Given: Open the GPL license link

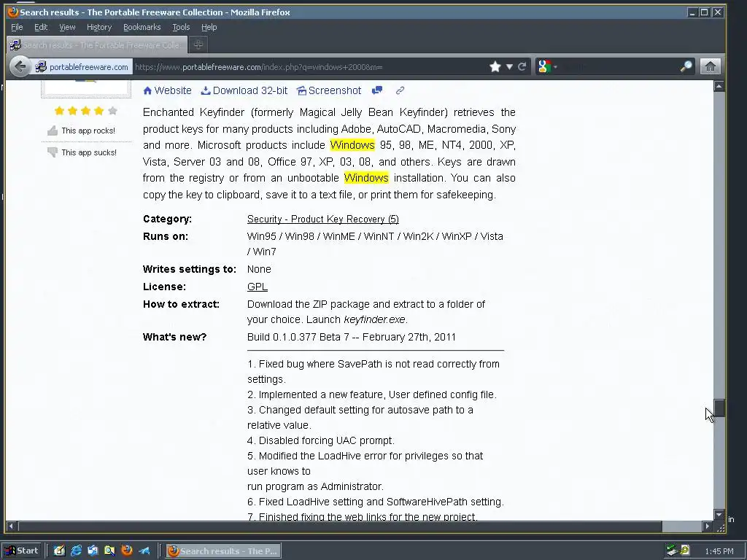Looking at the screenshot, I should (x=258, y=287).
